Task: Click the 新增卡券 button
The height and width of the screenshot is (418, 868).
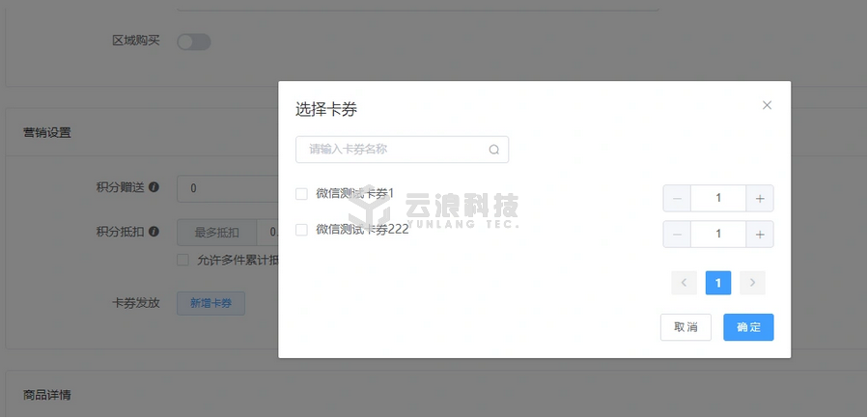Action: (x=210, y=303)
